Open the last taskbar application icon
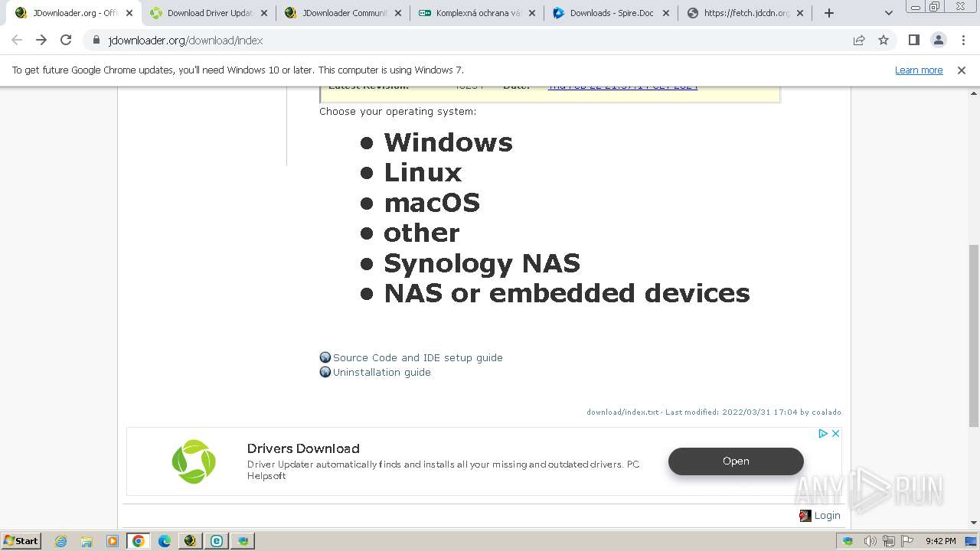Screen dimensions: 980x551 243,541
